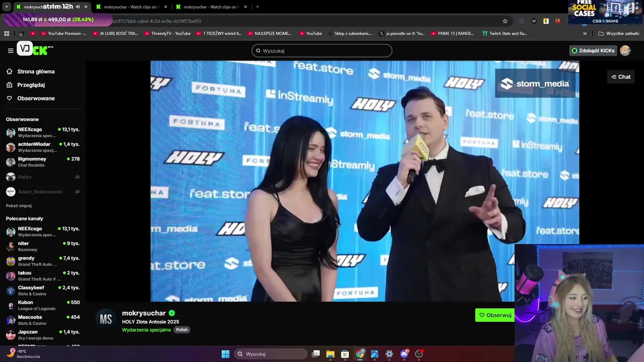644x362 pixels.
Task: Click the Zdobądź KICKs button
Action: 593,51
